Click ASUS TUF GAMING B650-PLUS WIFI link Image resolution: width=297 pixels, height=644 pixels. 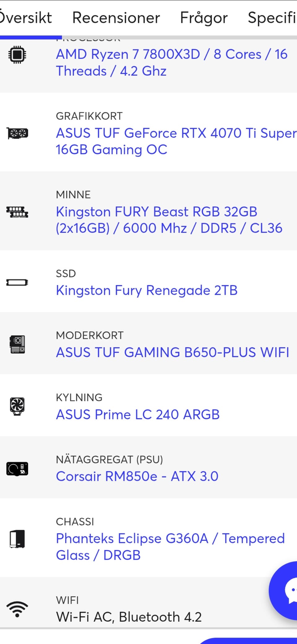point(173,352)
